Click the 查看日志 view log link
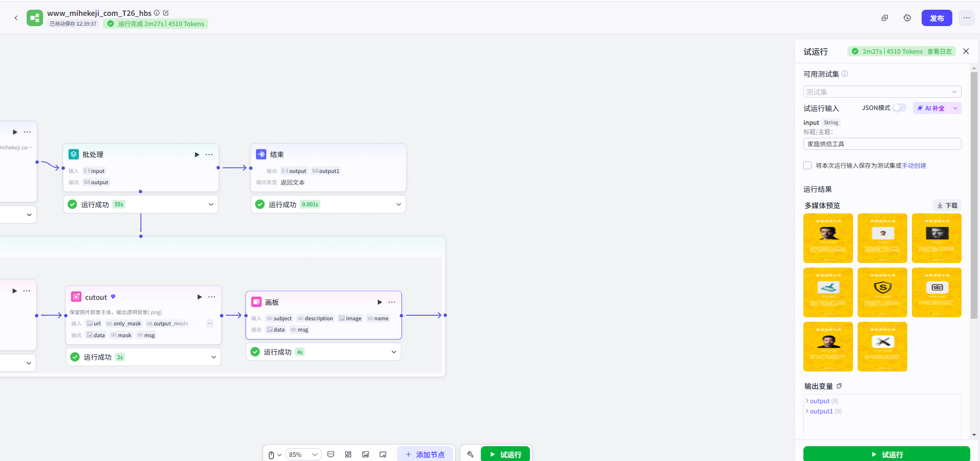Screen dimensions: 980x461 [x=939, y=52]
